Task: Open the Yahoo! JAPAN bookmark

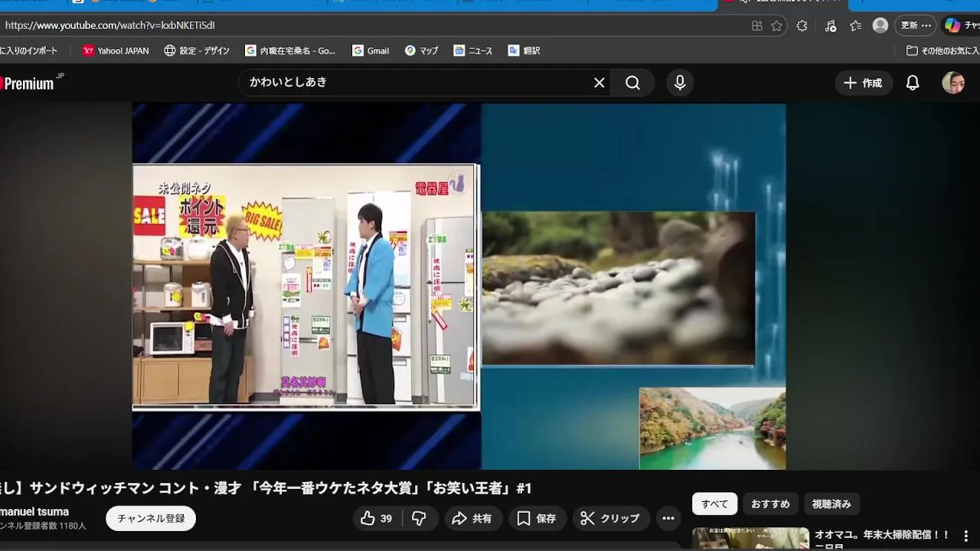Action: [x=116, y=51]
